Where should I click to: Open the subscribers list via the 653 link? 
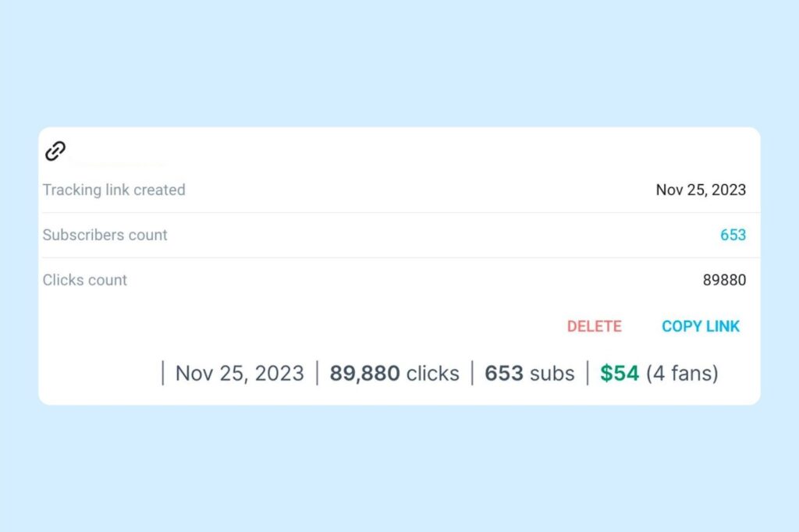733,235
